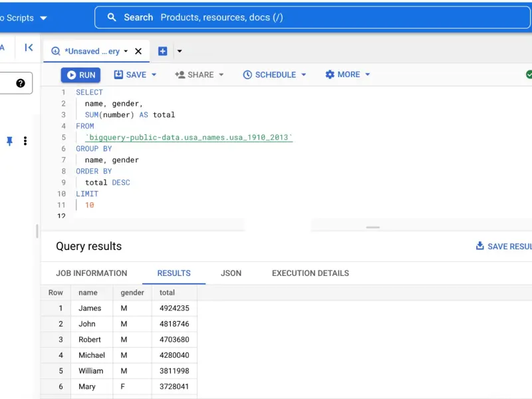532x399 pixels.
Task: Click the left panel resize handle
Action: pos(37,231)
